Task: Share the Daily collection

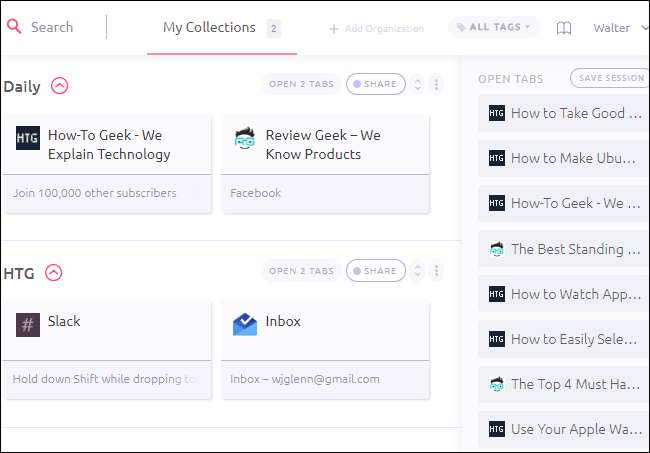Action: 376,84
